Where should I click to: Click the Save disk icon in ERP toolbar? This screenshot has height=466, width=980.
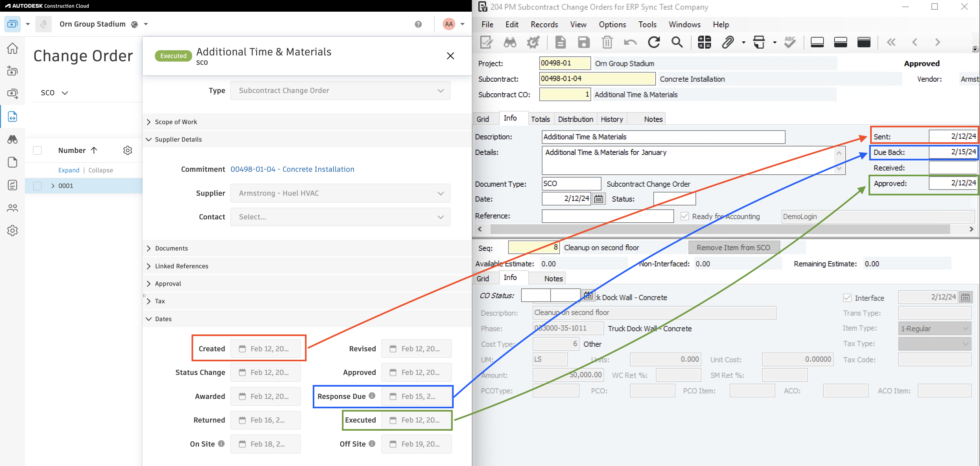[x=584, y=42]
